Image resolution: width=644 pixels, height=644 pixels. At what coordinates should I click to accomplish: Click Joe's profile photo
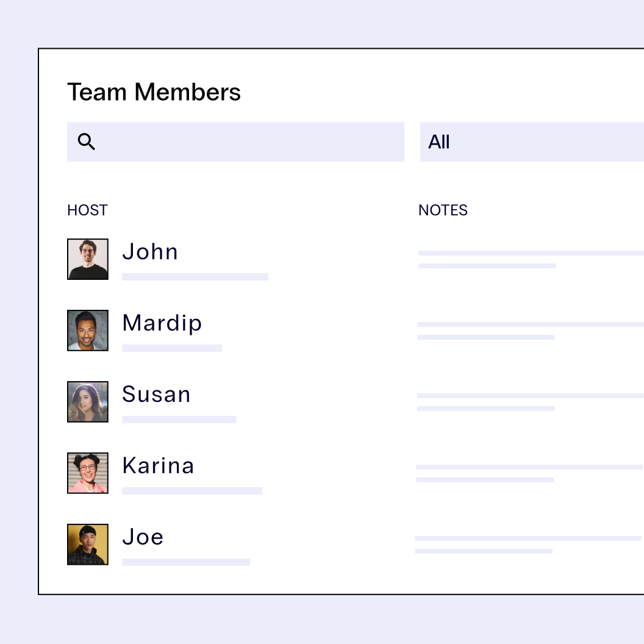88,545
